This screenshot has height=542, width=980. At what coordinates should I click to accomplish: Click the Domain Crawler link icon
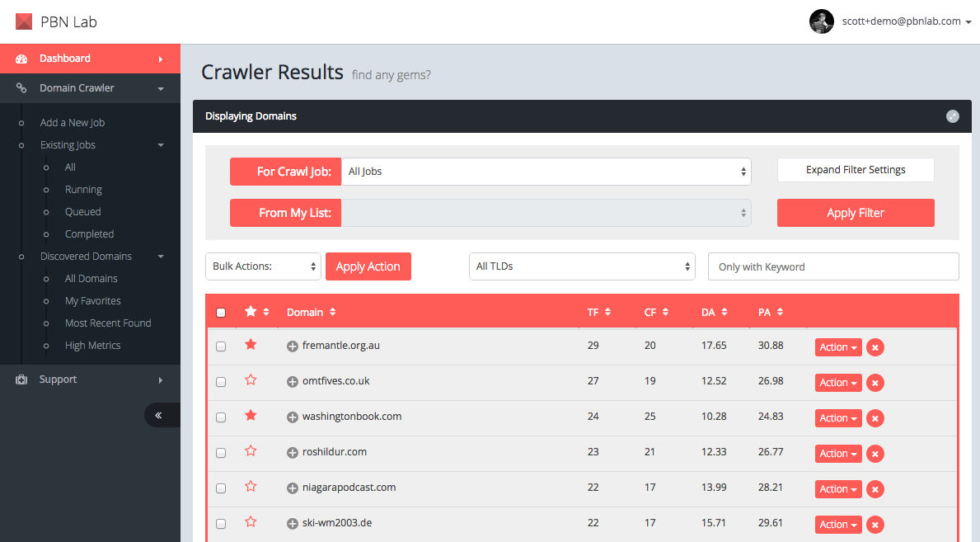coord(21,88)
